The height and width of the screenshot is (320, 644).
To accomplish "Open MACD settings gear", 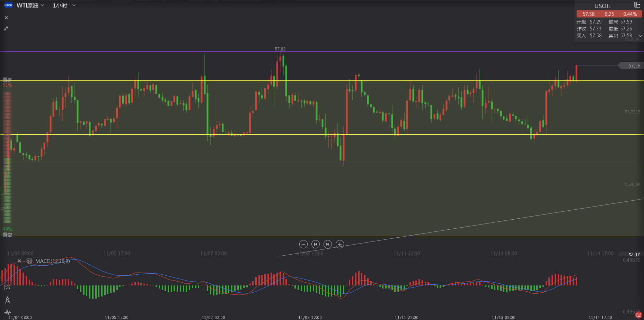I will coord(29,261).
